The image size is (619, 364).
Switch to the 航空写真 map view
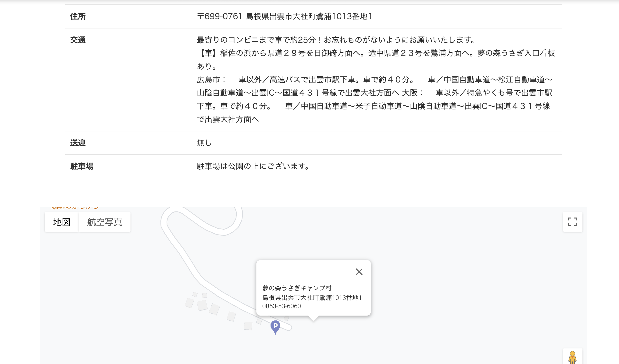pyautogui.click(x=104, y=222)
